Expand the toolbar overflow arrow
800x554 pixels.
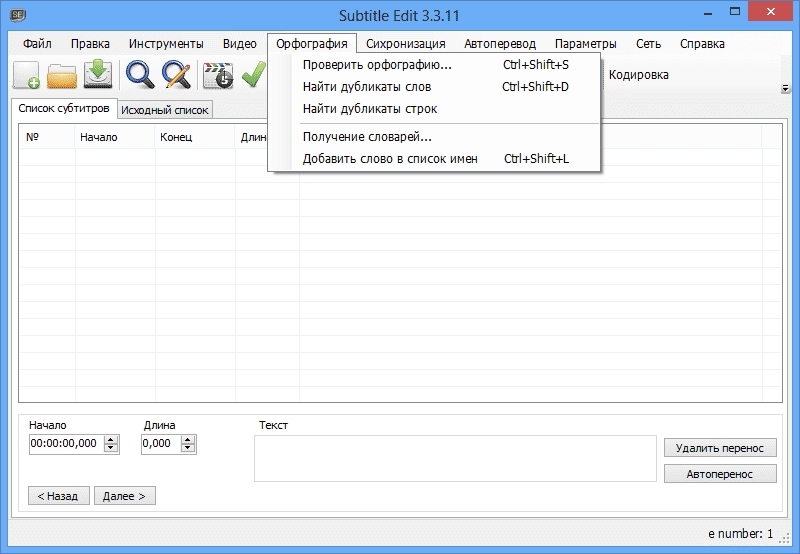pyautogui.click(x=785, y=89)
